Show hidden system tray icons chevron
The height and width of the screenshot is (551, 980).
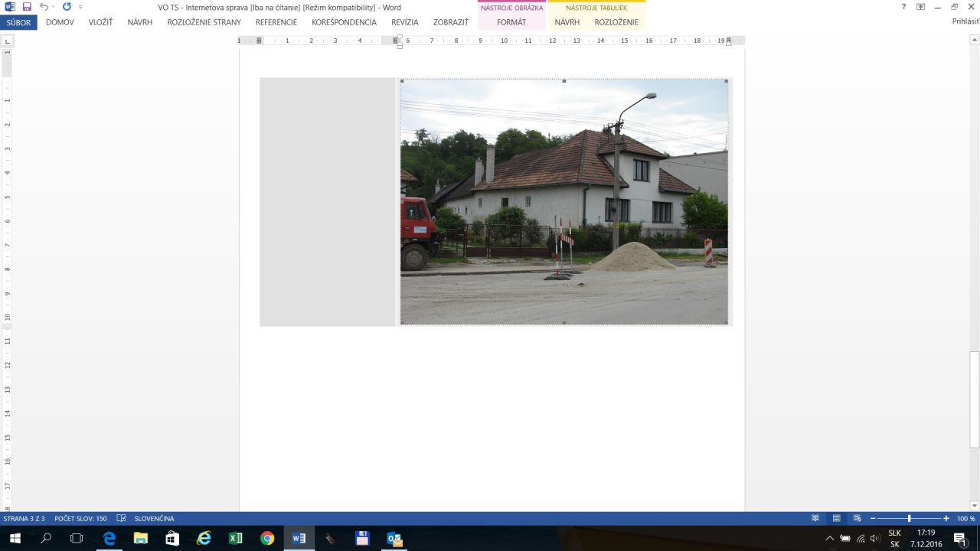(830, 539)
